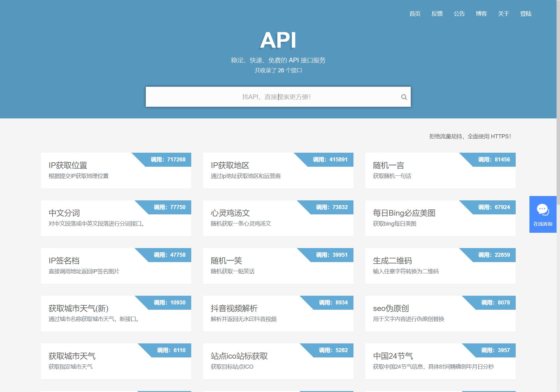Click the search magnifier icon

pyautogui.click(x=404, y=97)
